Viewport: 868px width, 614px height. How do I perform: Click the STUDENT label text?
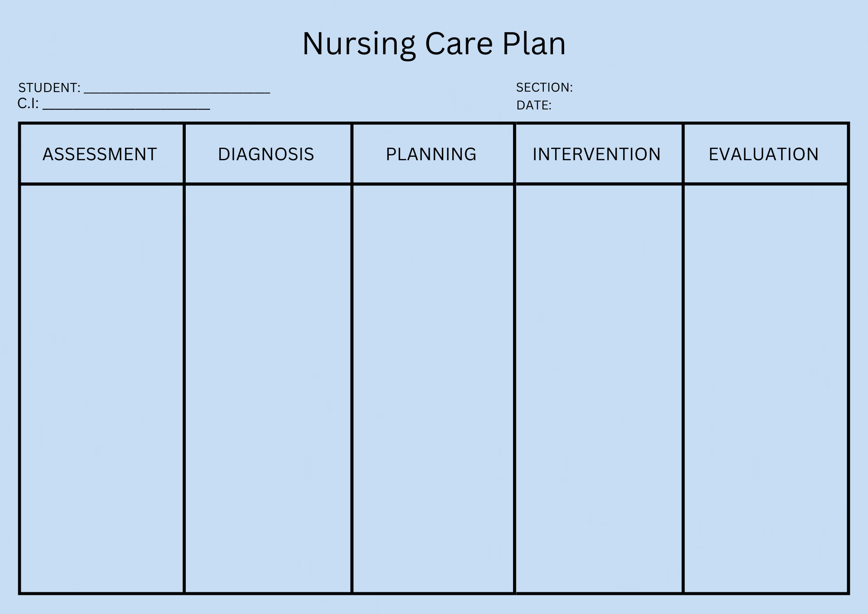click(49, 88)
